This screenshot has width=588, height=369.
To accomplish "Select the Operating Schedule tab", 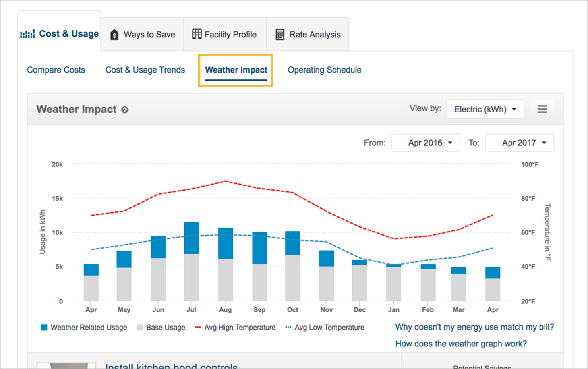I will coord(324,70).
